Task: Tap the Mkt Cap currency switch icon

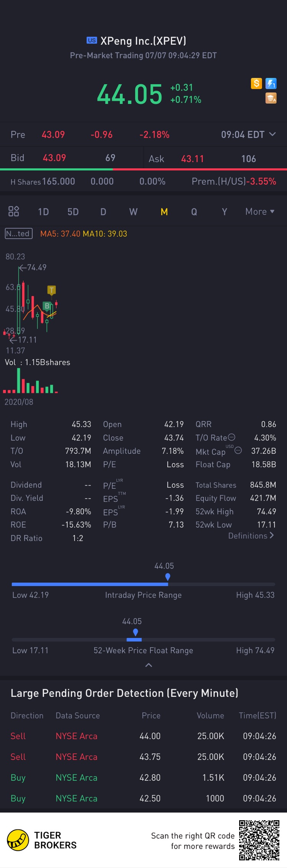Action: coord(238,450)
